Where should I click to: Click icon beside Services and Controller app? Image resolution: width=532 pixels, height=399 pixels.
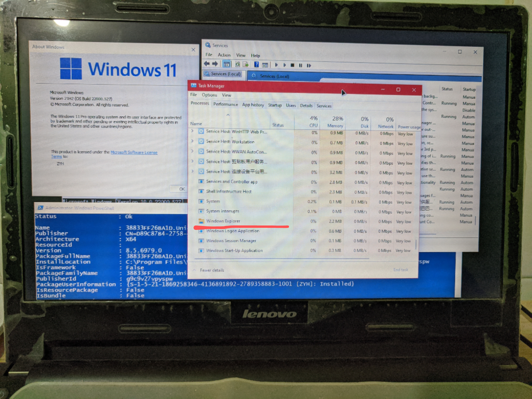(x=201, y=181)
